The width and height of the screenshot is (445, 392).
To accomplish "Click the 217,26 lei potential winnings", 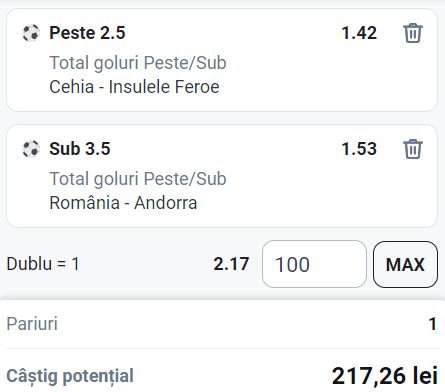I will click(x=385, y=376).
